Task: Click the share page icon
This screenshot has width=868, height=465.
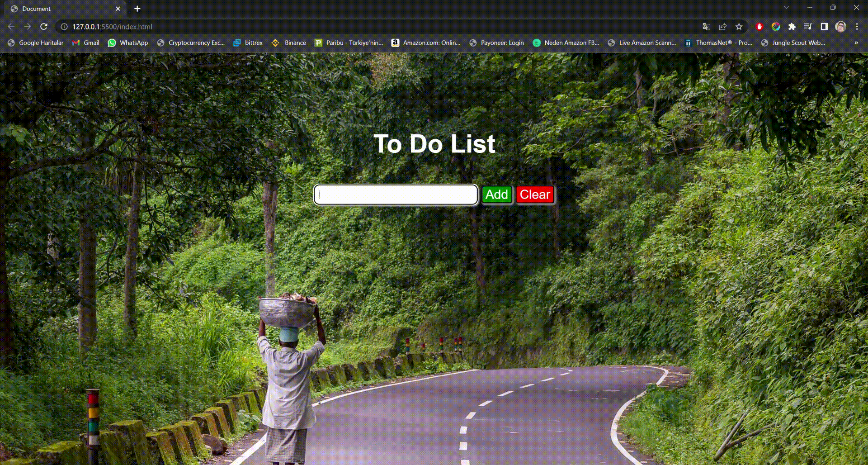Action: point(722,27)
